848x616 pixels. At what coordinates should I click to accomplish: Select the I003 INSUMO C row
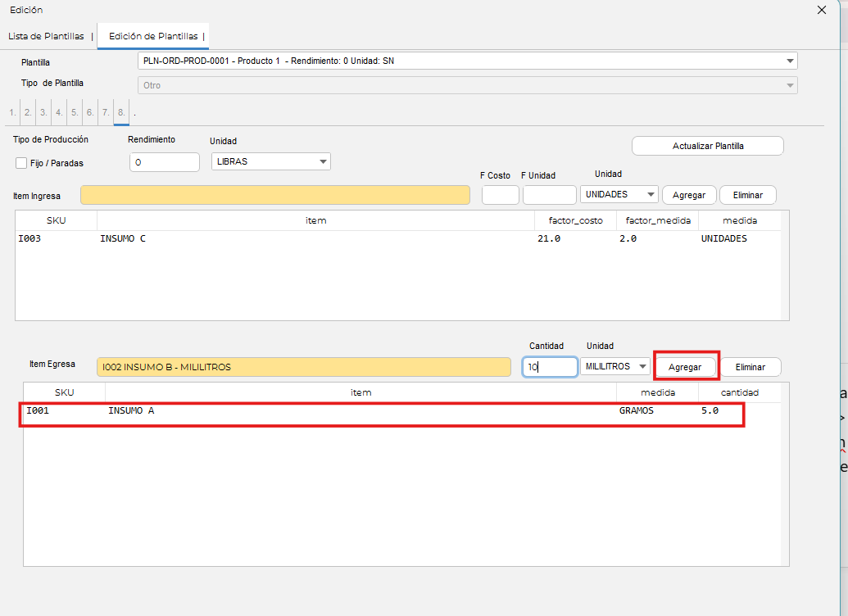coord(328,238)
